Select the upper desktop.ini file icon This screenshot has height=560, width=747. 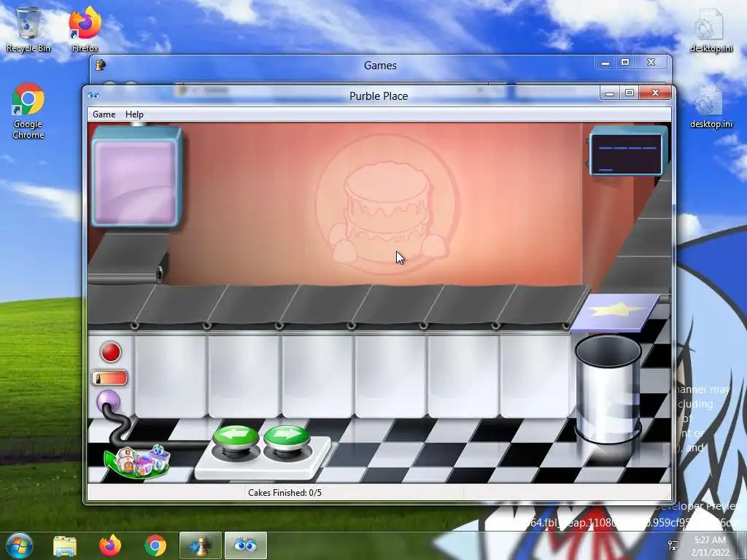click(x=711, y=30)
